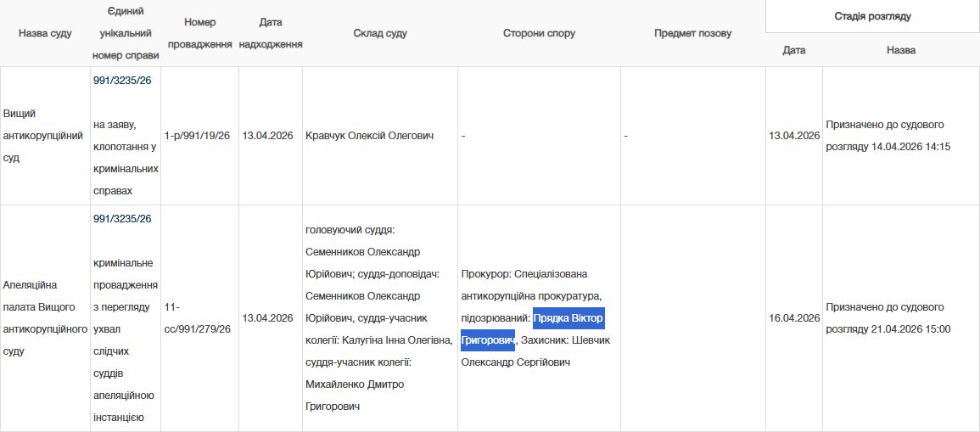
Task: Click proceeding number 11-сс/991/279/26
Action: 197,317
